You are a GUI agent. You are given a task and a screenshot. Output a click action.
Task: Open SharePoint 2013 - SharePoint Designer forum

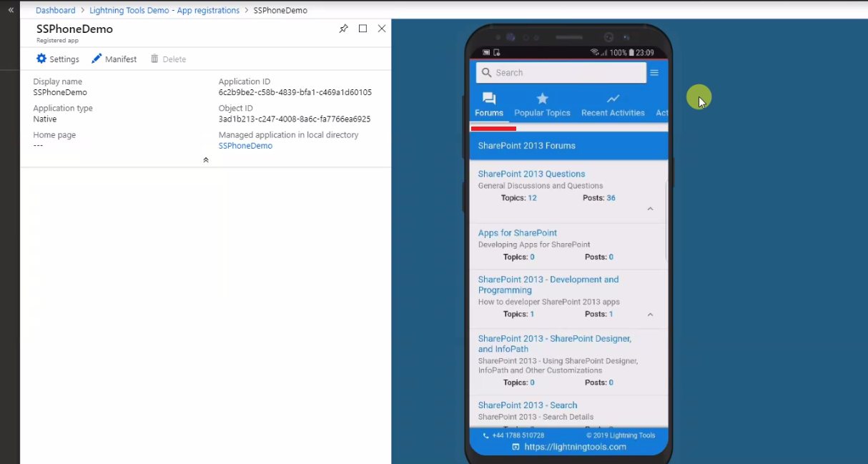pyautogui.click(x=554, y=344)
